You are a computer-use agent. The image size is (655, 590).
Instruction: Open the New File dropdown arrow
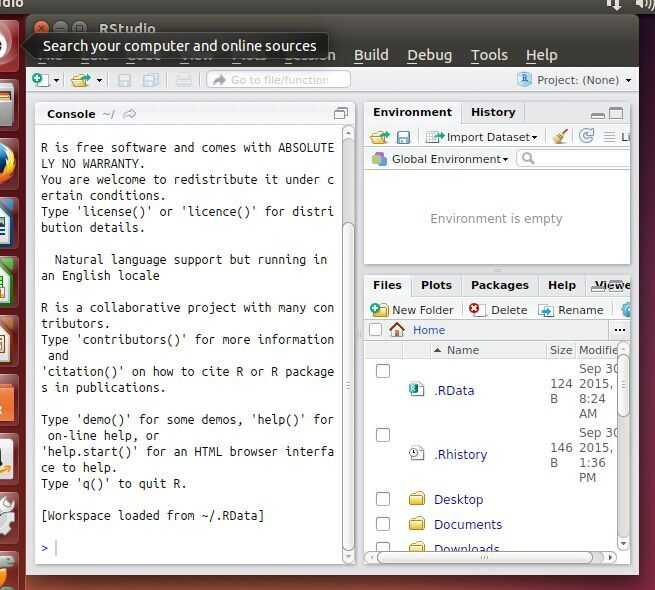point(56,80)
